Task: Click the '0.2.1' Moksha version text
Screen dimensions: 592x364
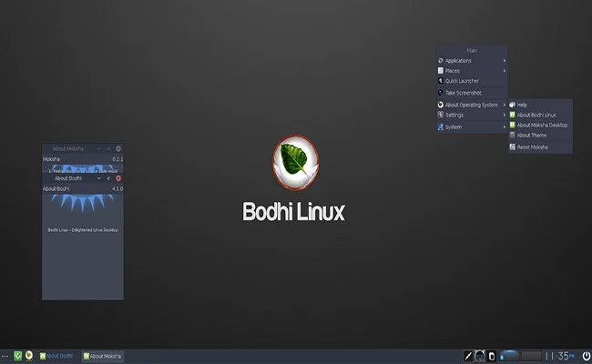Action: pyautogui.click(x=117, y=159)
